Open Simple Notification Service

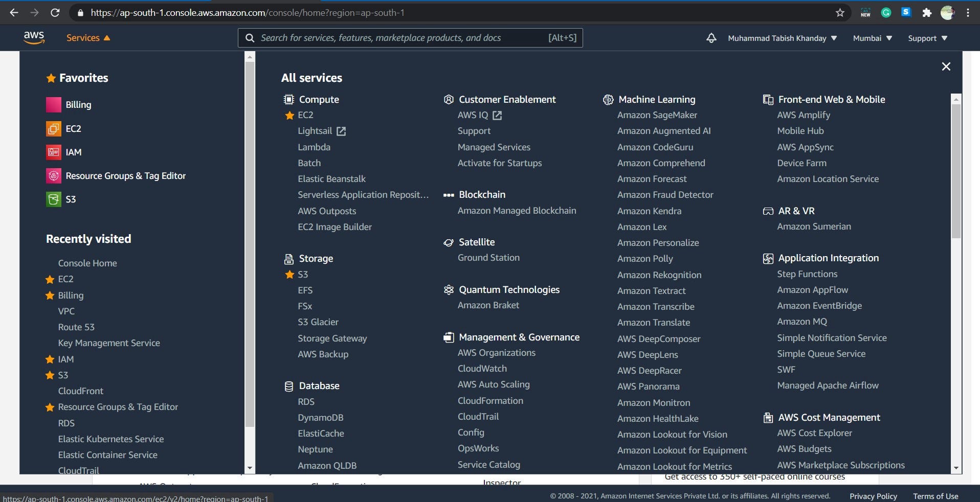tap(832, 338)
